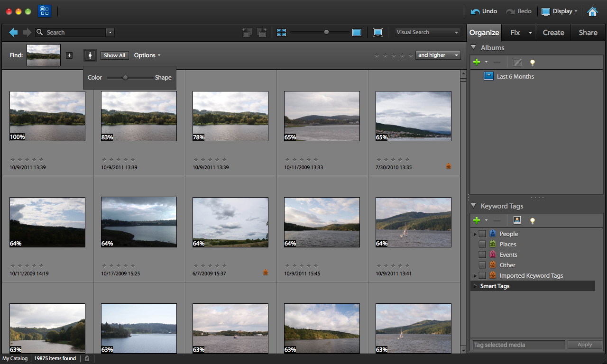
Task: Switch to single photo view
Action: coord(357,32)
